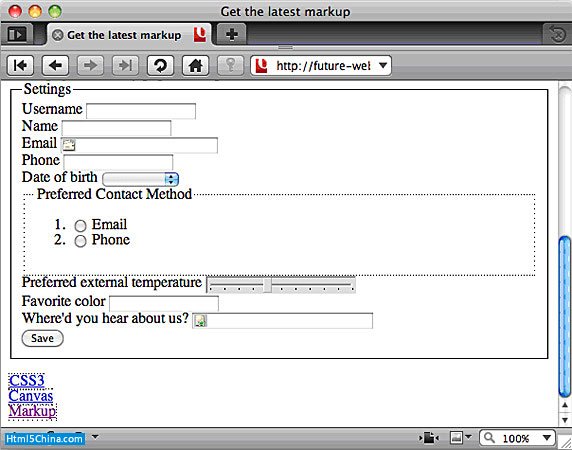Image resolution: width=572 pixels, height=450 pixels.
Task: Select the Email radio button
Action: pos(80,226)
